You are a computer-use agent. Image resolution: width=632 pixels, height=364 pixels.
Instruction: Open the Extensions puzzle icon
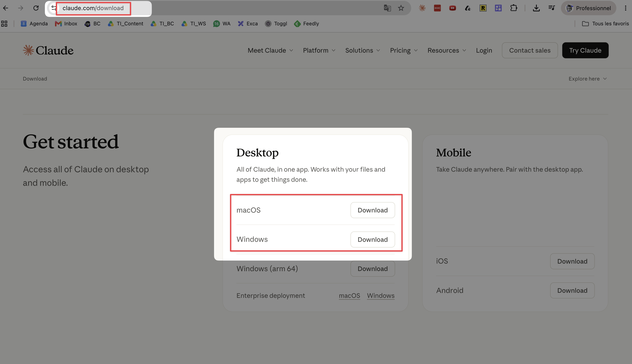coord(514,8)
